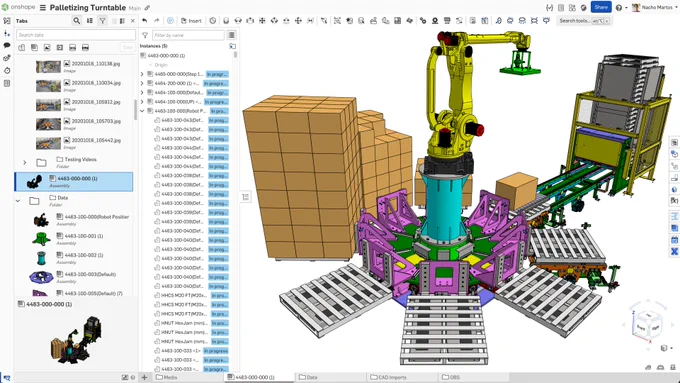Viewport: 680px width, 383px height.
Task: Open the Insert parts and assemblies tool
Action: tap(191, 20)
